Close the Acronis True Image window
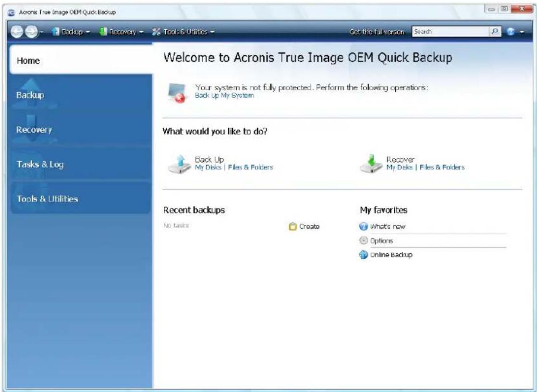537x392 pixels. 521,9
